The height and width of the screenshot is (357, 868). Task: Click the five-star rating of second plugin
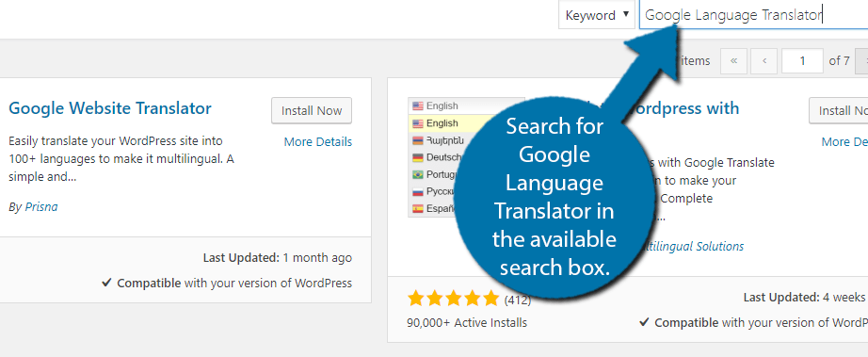(454, 300)
